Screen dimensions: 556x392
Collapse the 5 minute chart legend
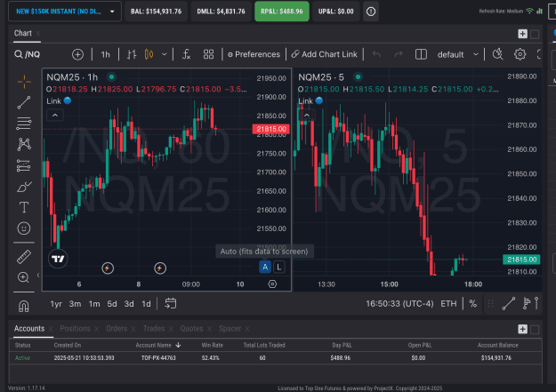click(x=307, y=116)
